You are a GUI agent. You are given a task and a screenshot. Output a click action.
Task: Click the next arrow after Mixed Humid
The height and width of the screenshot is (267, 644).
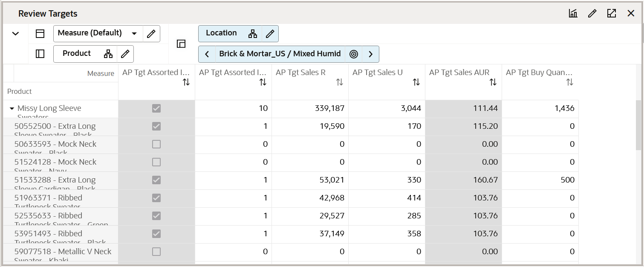pos(370,54)
